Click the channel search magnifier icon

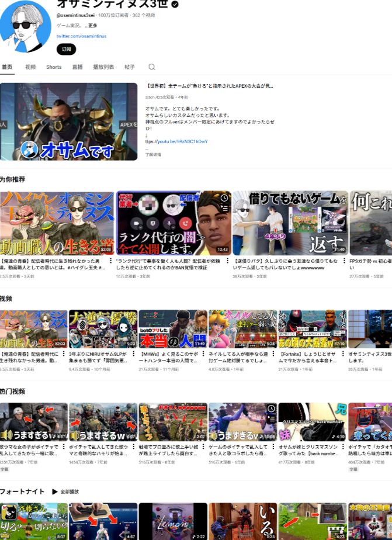tap(152, 67)
